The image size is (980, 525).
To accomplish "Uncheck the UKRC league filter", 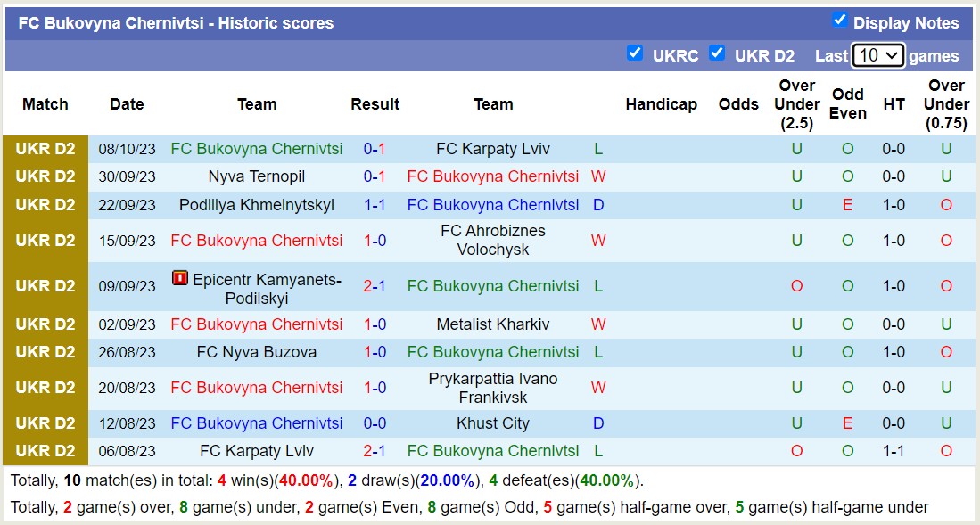I will (635, 53).
